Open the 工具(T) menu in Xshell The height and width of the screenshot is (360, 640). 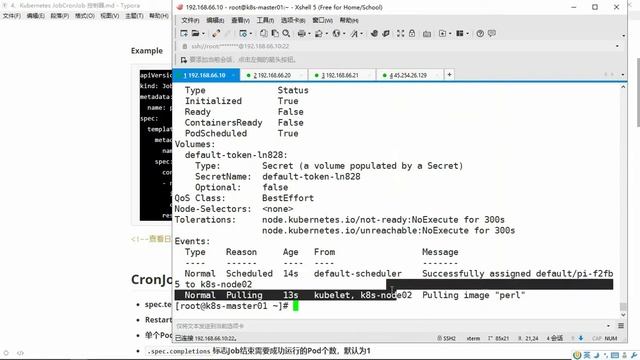tap(265, 20)
